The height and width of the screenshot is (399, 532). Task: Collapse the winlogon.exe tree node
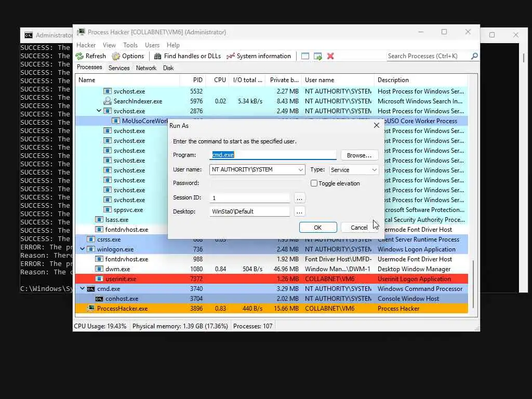point(83,249)
